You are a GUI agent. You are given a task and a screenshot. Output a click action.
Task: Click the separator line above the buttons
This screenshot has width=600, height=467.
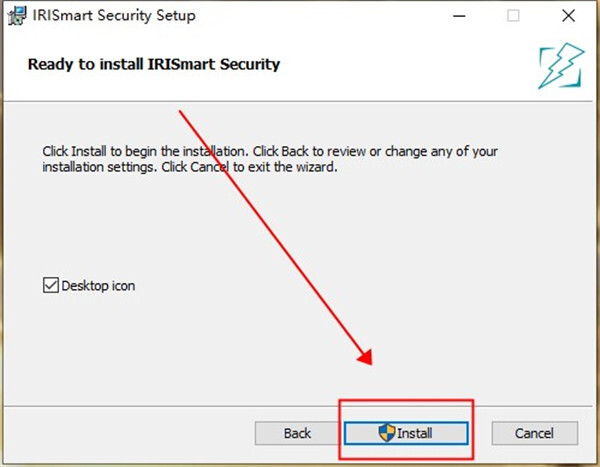[298, 406]
